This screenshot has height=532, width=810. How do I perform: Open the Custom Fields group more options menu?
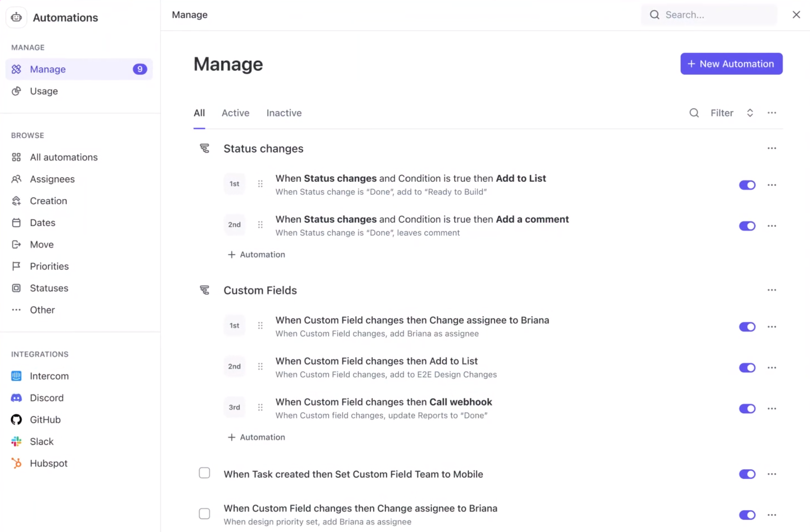[x=772, y=290]
